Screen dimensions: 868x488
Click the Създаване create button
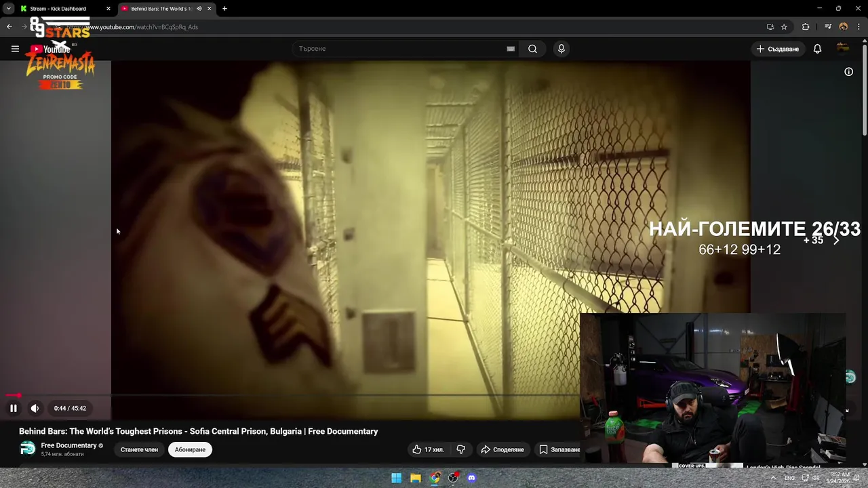tap(778, 49)
